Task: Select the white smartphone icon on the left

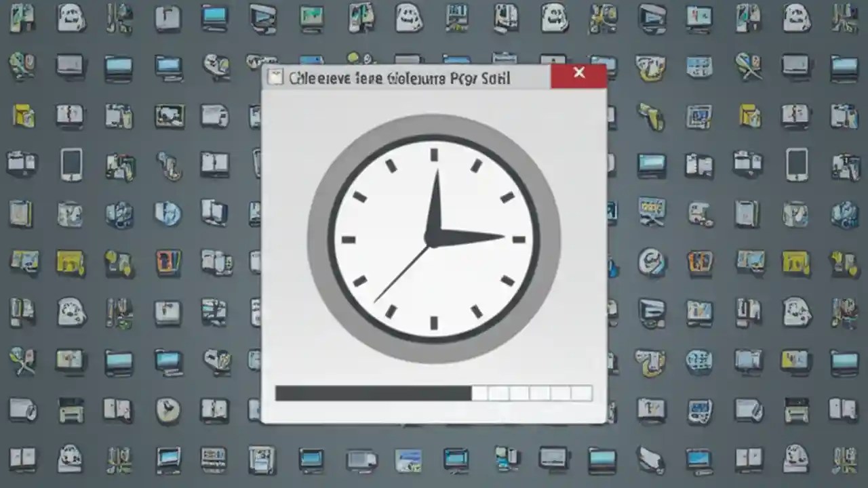Action: [71, 164]
